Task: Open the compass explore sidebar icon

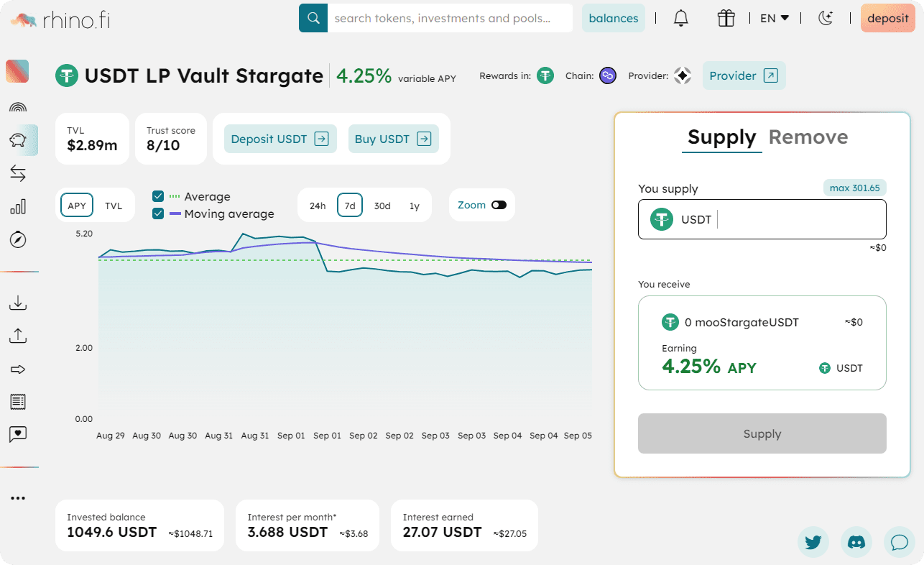Action: [18, 239]
